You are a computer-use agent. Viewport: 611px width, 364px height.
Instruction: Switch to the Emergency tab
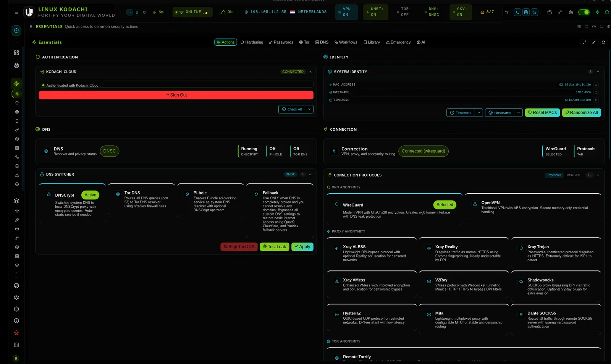(398, 42)
